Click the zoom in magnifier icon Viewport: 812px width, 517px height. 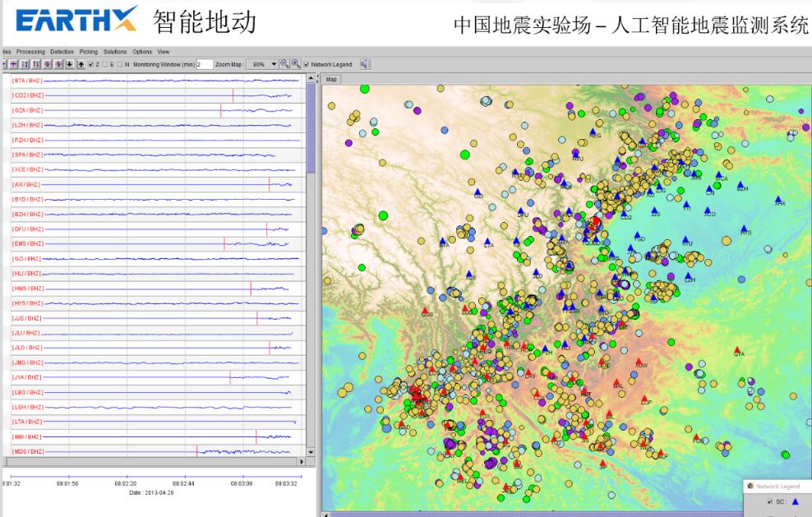pos(296,64)
